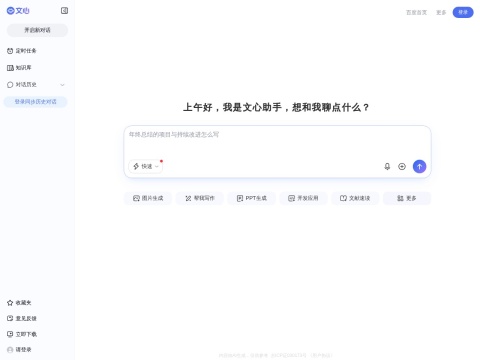Viewport: 480px width, 360px height.
Task: Click the microphone voice input icon
Action: 387,166
